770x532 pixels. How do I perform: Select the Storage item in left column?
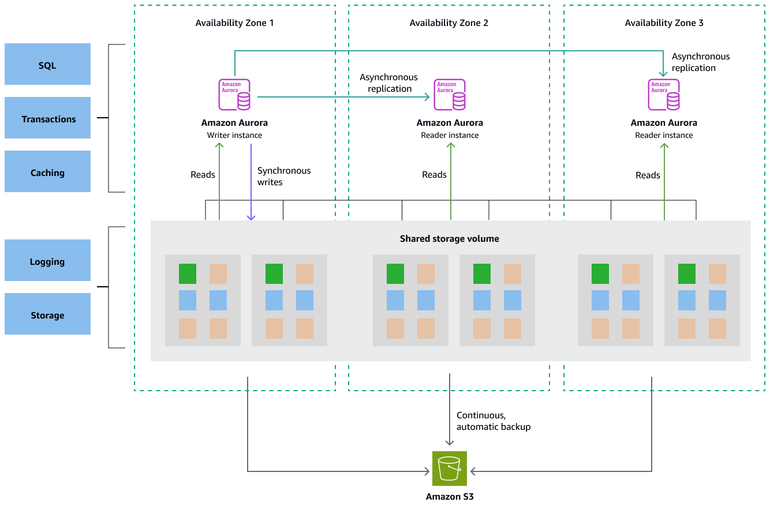click(x=47, y=314)
